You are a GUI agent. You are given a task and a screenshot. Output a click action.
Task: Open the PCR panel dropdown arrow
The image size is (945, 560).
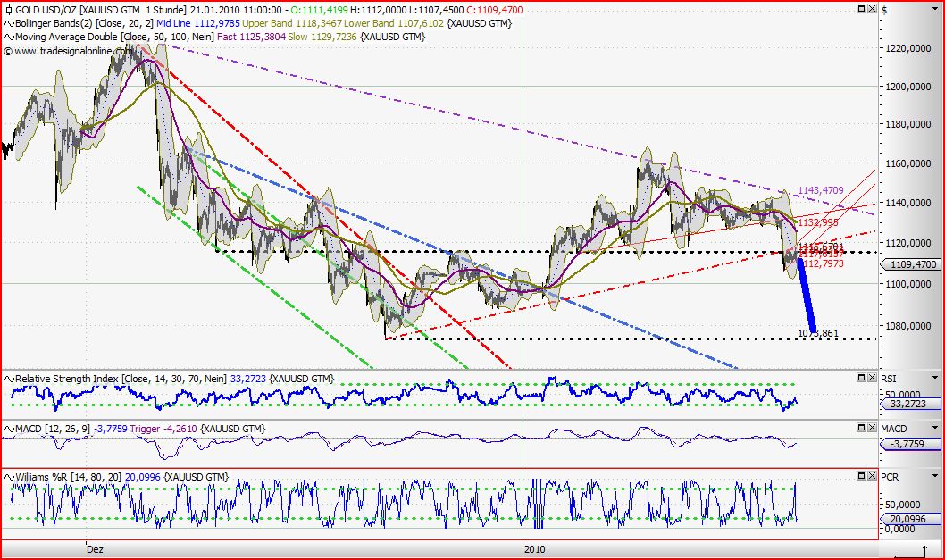(x=935, y=476)
